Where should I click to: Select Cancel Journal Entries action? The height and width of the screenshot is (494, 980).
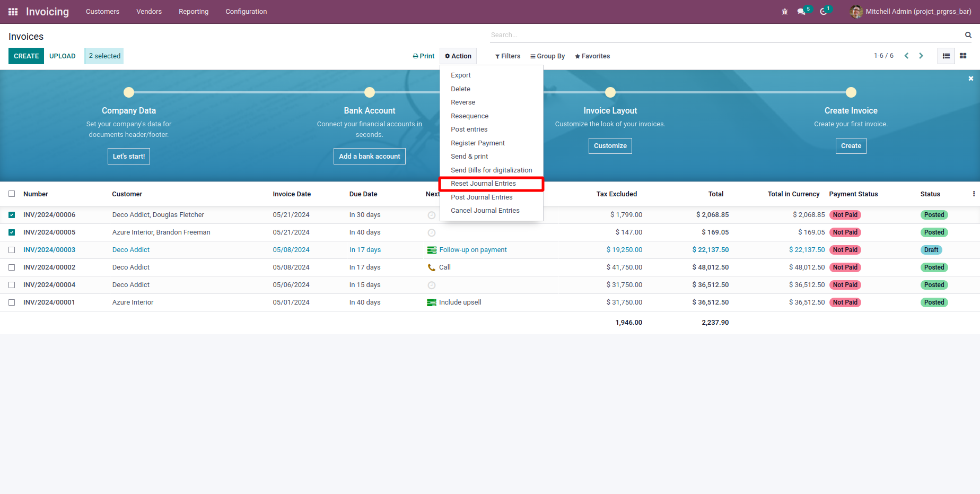tap(492, 211)
